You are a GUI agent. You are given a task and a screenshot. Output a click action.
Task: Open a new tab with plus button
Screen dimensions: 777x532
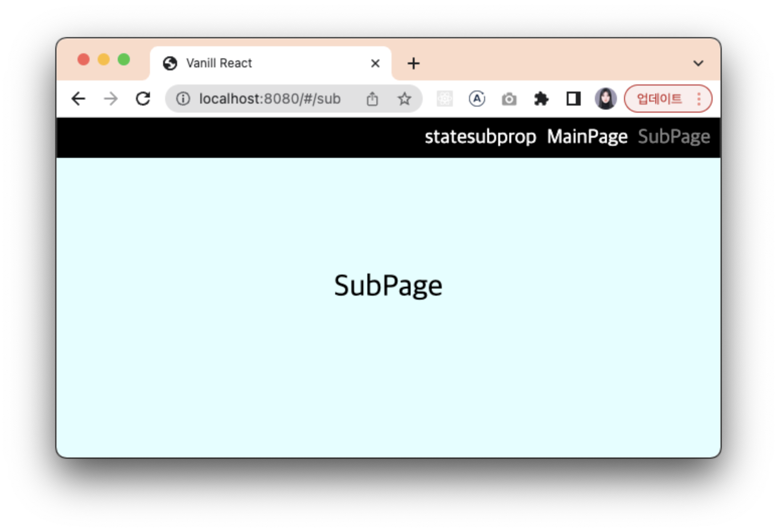click(x=413, y=63)
